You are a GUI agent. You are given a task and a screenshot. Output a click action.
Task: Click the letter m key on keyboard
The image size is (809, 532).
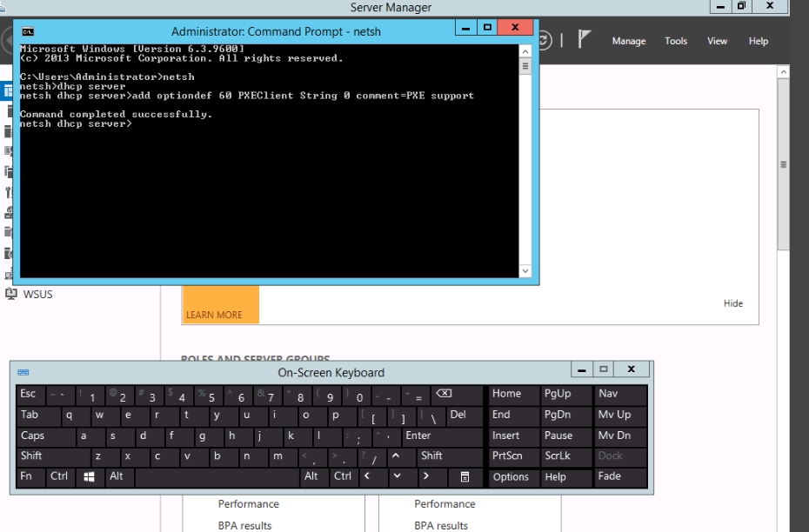click(x=283, y=456)
